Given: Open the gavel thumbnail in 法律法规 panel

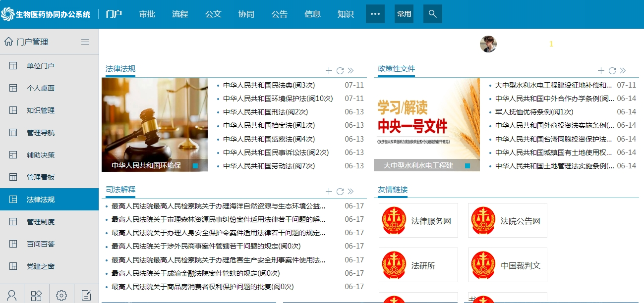Looking at the screenshot, I should click(x=155, y=125).
